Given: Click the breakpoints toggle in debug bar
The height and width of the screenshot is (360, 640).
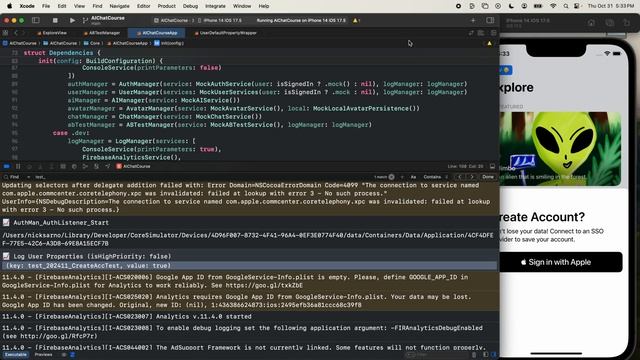Looking at the screenshot, I should (x=7, y=167).
